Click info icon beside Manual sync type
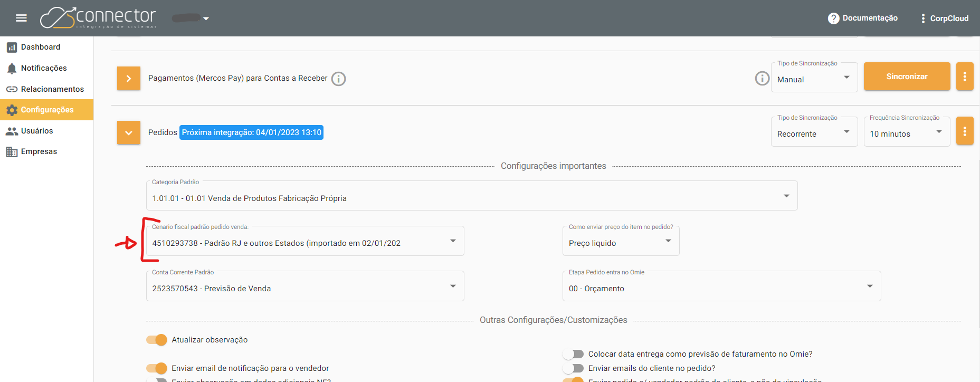 click(762, 79)
